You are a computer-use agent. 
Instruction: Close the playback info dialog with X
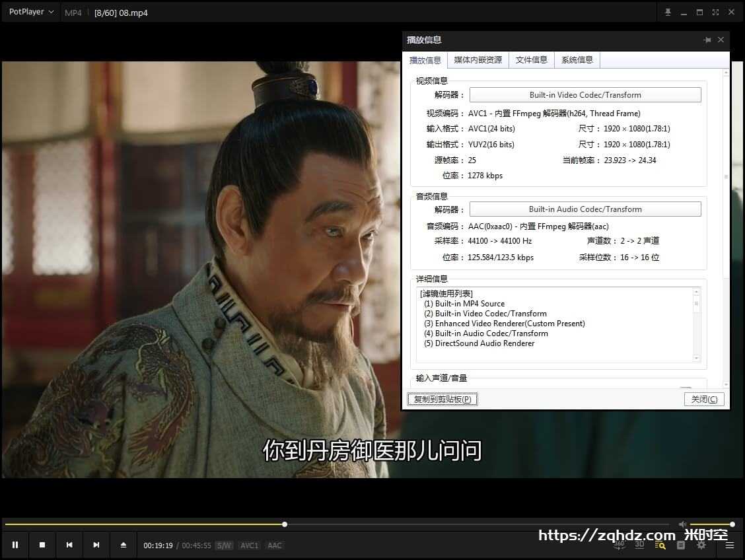721,40
